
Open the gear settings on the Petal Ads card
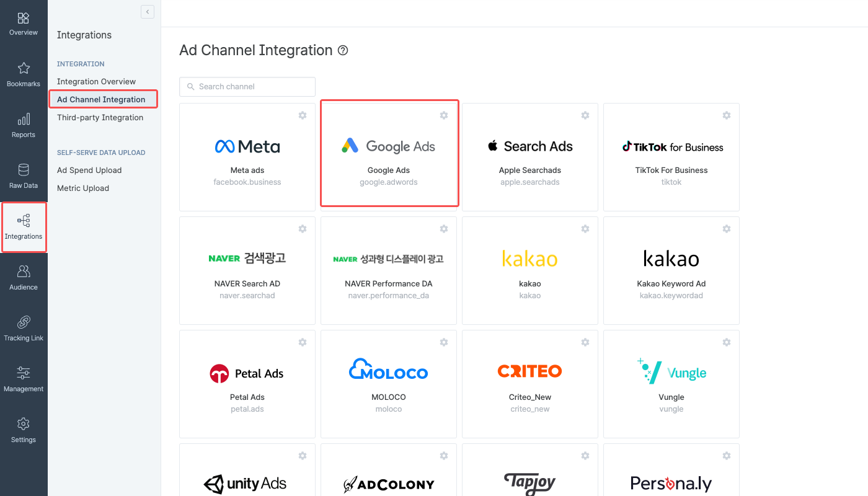point(303,342)
